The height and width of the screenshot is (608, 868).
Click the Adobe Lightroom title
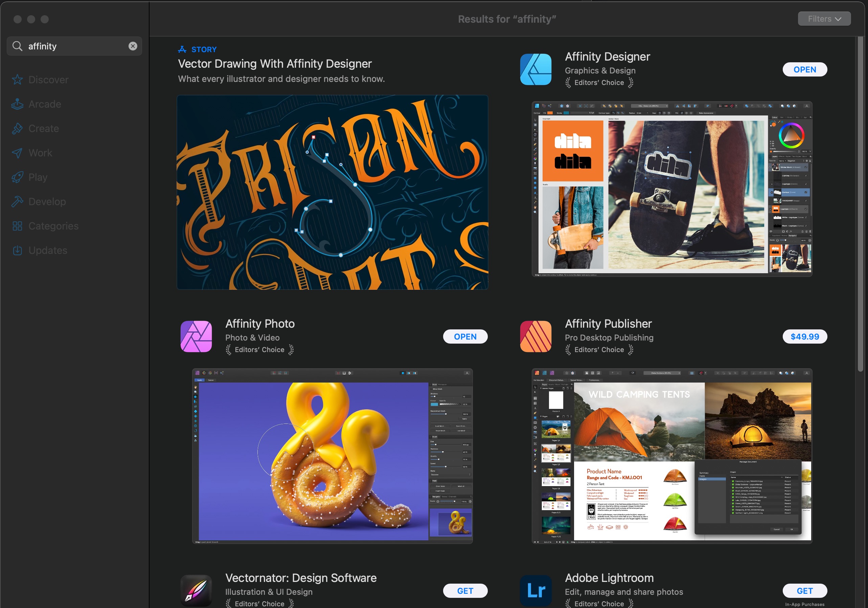click(x=609, y=578)
